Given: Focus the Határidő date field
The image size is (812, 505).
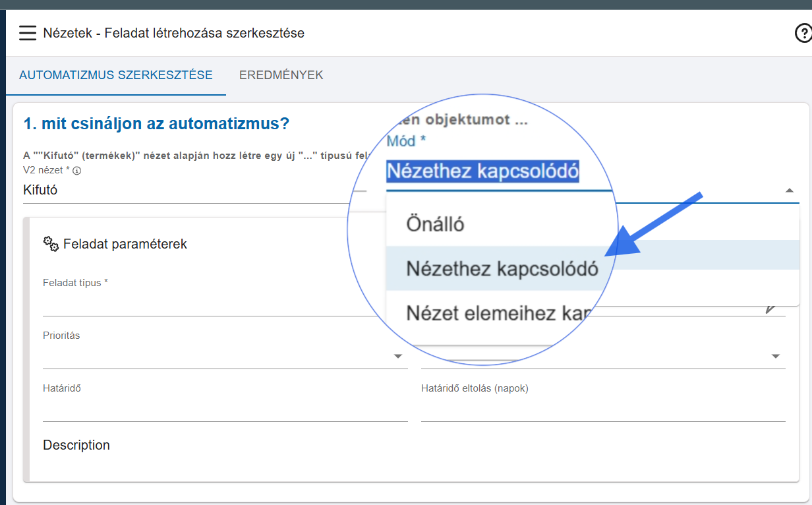Looking at the screenshot, I should click(x=224, y=409).
